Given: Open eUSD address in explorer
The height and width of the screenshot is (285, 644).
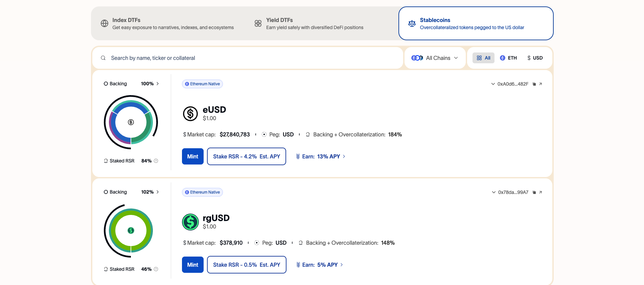Looking at the screenshot, I should (x=540, y=84).
